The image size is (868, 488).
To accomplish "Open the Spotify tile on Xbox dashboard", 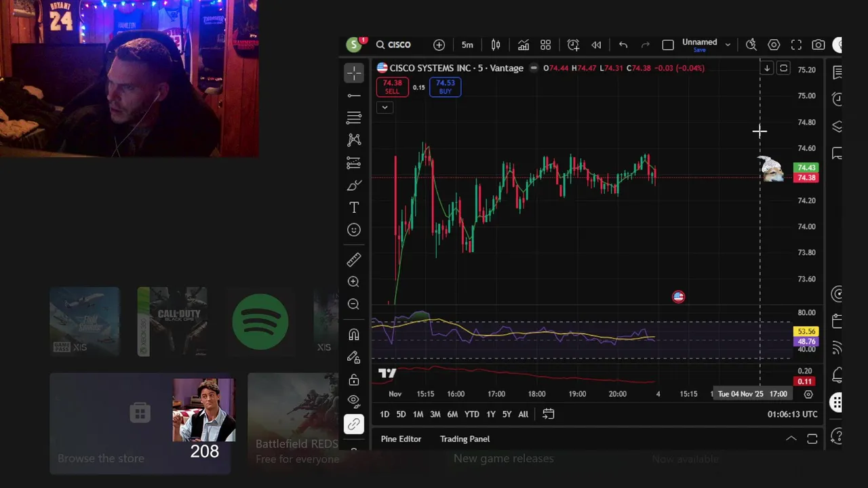I will (260, 322).
